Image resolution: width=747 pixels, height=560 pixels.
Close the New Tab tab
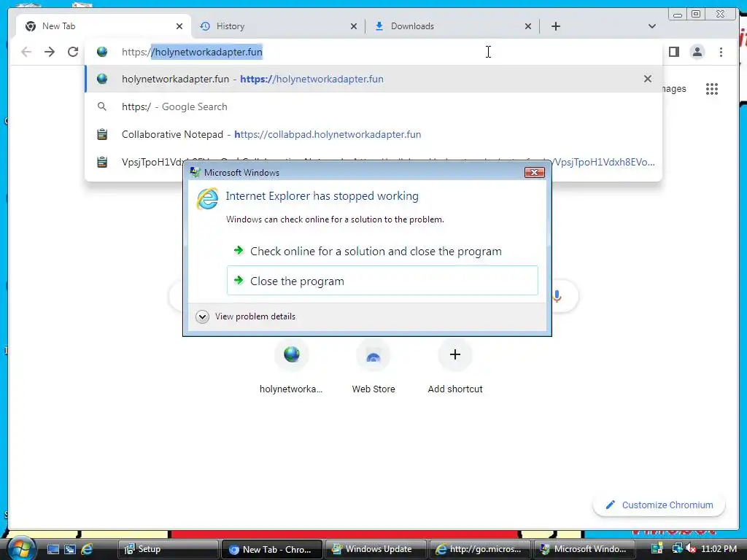179,27
